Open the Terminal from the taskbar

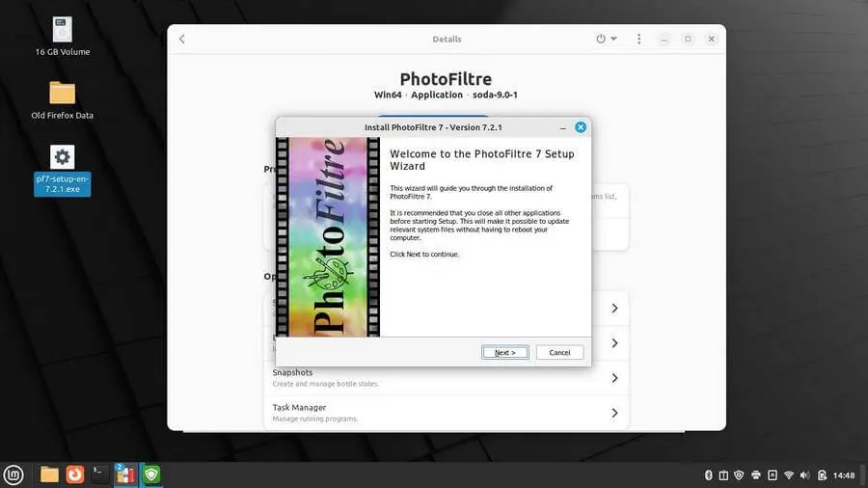point(100,474)
